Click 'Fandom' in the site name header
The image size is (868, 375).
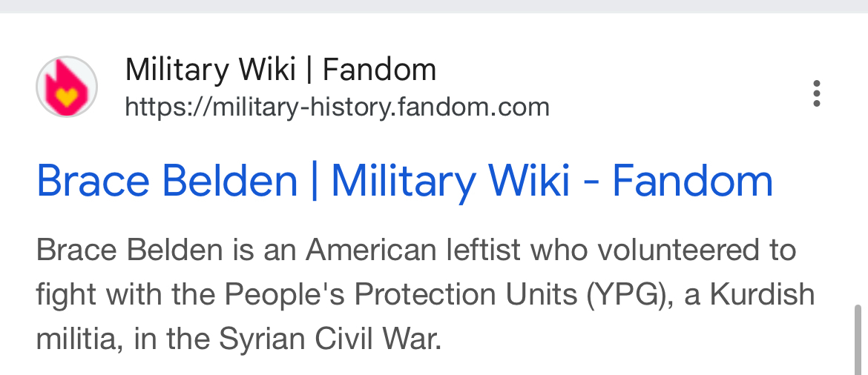coord(379,70)
